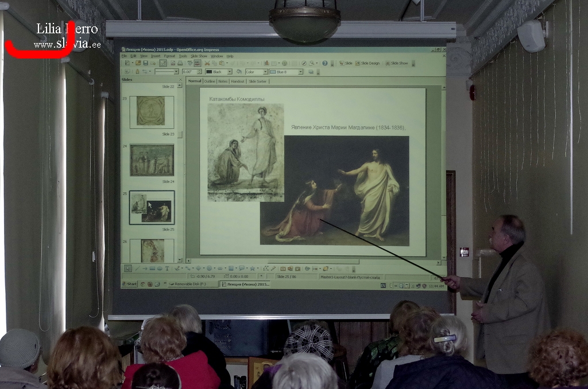Switch to the Outline view tab
Screen dimensions: 588x389
coord(210,81)
